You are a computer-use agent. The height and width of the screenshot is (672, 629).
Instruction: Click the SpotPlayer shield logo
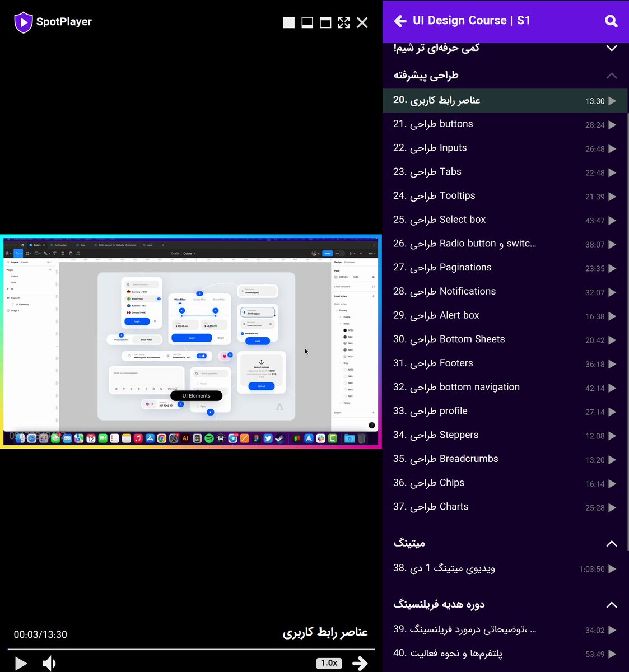click(23, 22)
